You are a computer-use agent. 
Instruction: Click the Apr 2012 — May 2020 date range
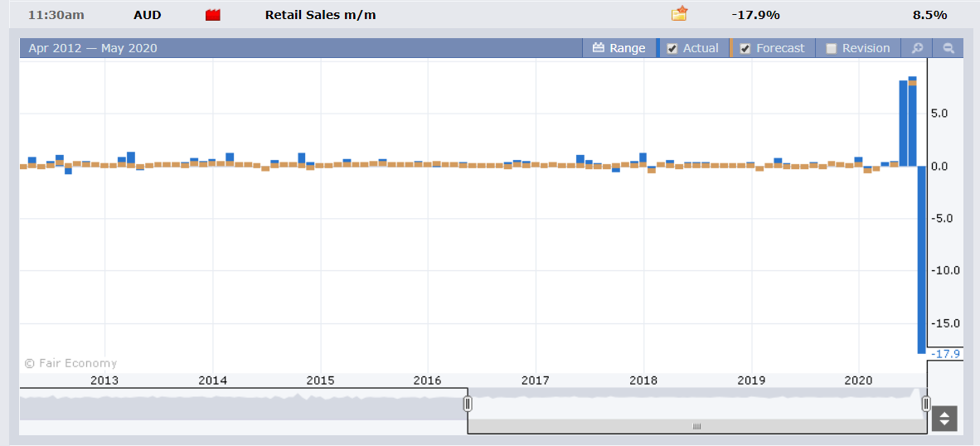pyautogui.click(x=93, y=48)
